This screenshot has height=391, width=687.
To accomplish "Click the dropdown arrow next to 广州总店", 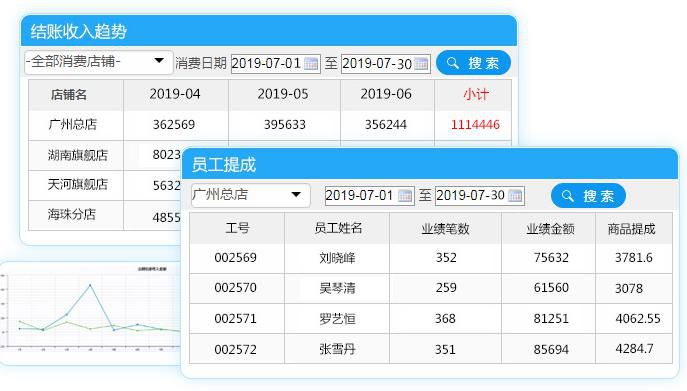I will pyautogui.click(x=296, y=195).
